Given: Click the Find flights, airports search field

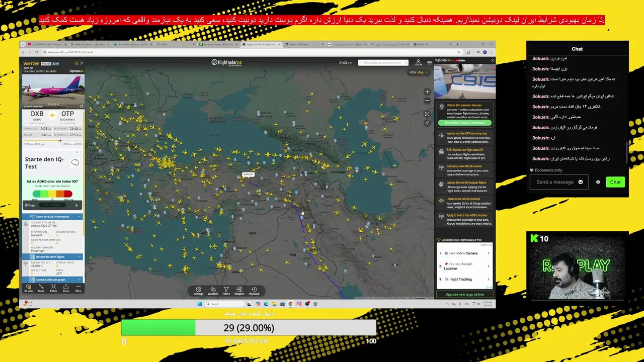Looking at the screenshot, I should (383, 62).
